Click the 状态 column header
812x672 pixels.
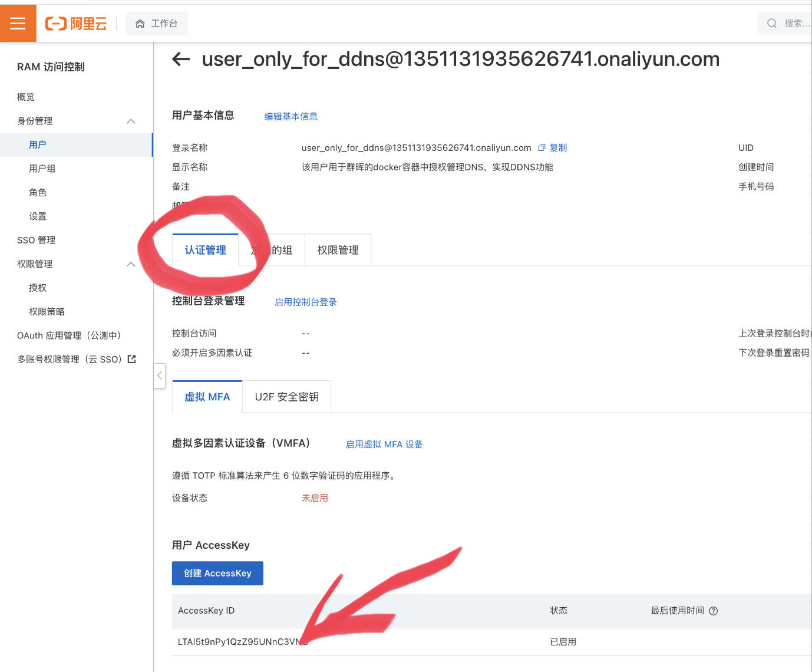pos(559,611)
